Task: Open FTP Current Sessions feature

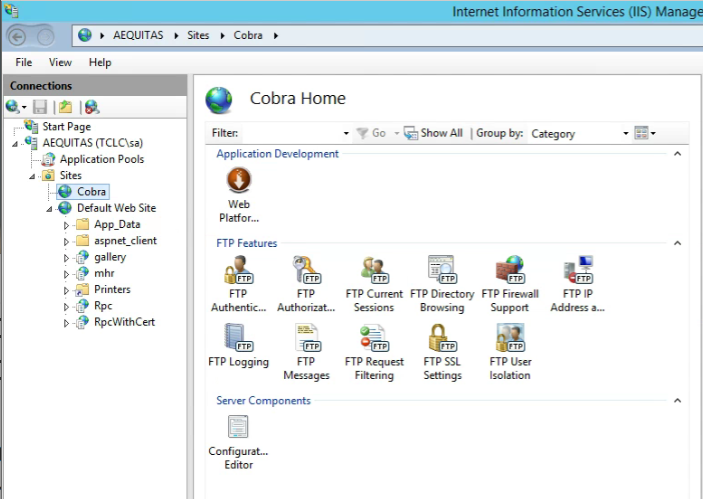Action: point(374,284)
